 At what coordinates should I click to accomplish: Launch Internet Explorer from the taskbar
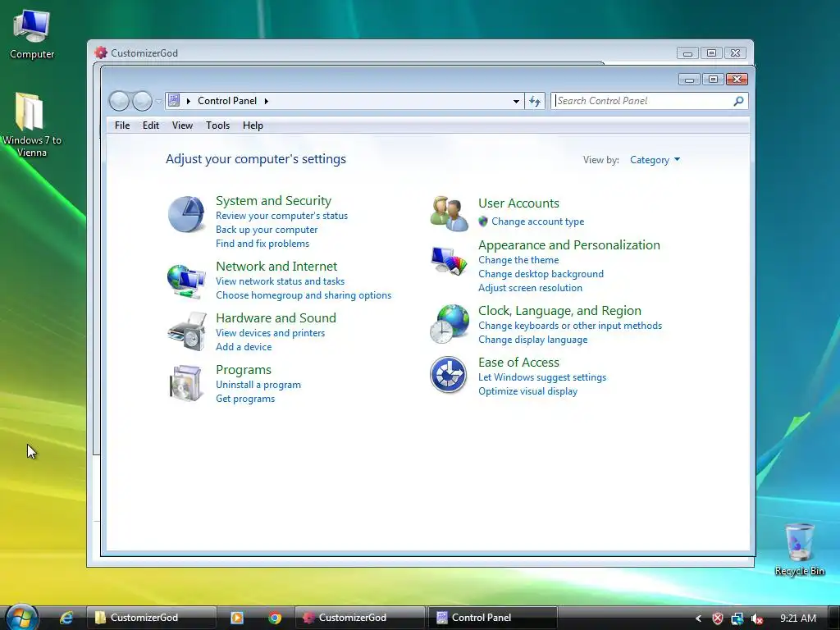[x=66, y=618]
